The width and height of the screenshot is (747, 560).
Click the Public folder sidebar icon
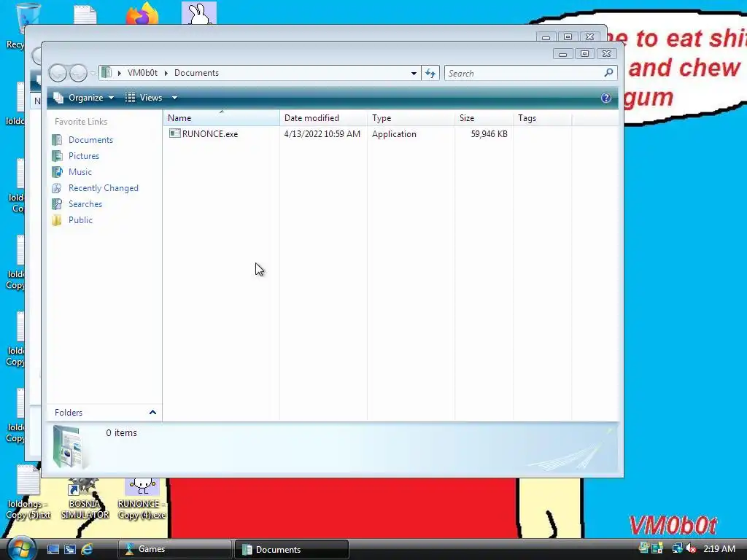tap(57, 220)
